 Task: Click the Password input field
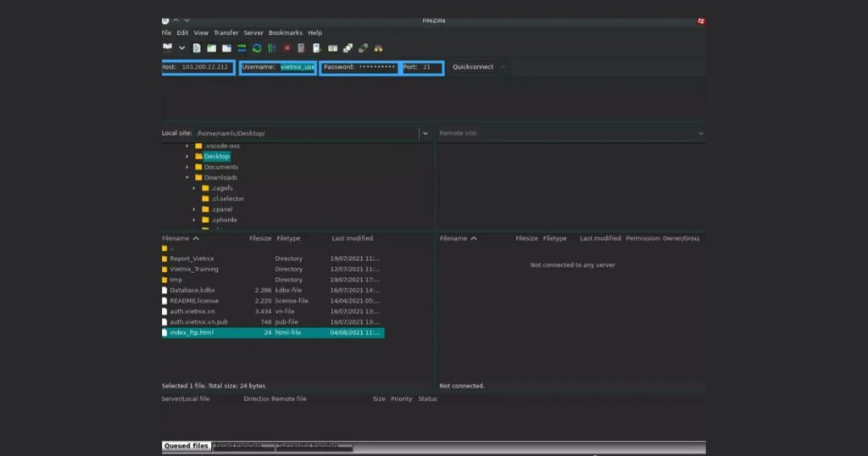pyautogui.click(x=376, y=67)
